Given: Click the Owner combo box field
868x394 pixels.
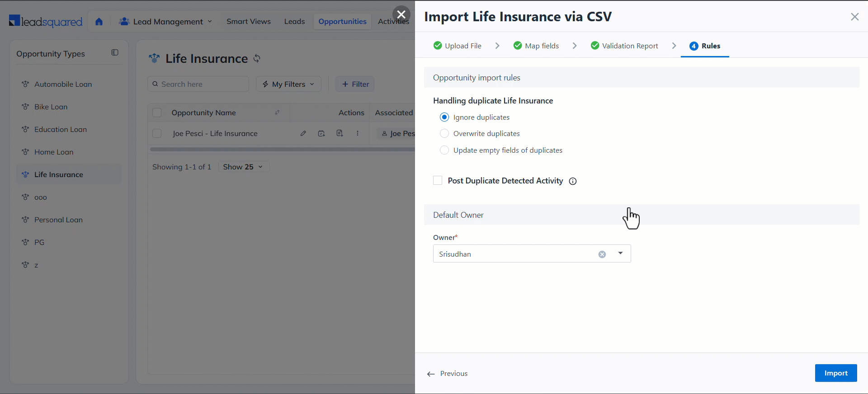Looking at the screenshot, I should coord(532,254).
